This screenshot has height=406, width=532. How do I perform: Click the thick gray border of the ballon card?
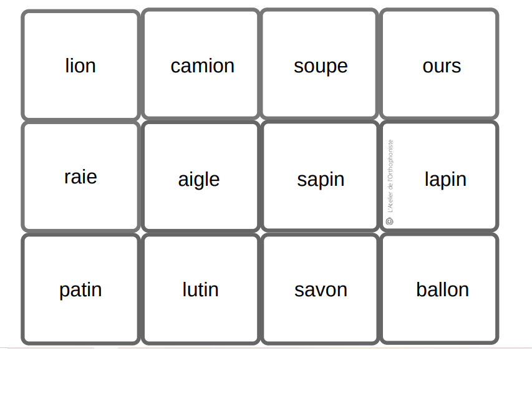[496, 288]
